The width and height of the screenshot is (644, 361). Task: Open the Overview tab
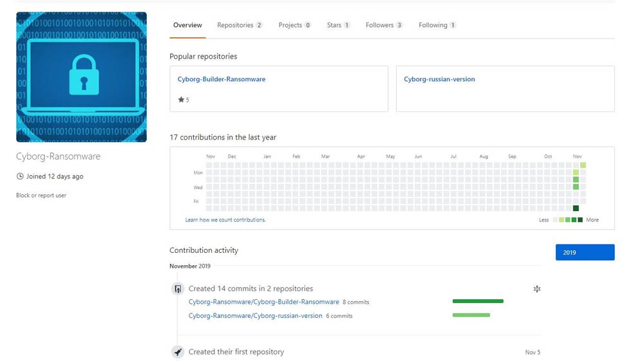click(x=187, y=25)
